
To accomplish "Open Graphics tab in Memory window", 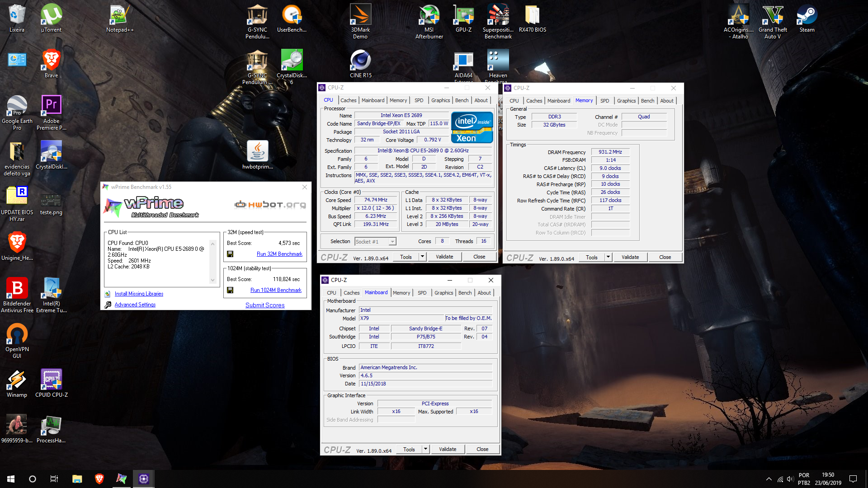I will [626, 101].
